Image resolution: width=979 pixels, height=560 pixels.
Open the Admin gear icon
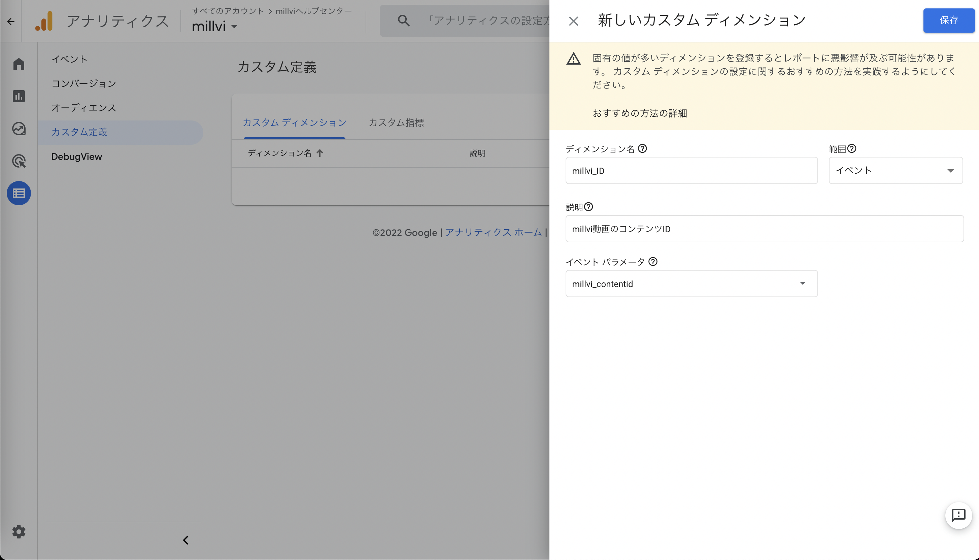(19, 532)
